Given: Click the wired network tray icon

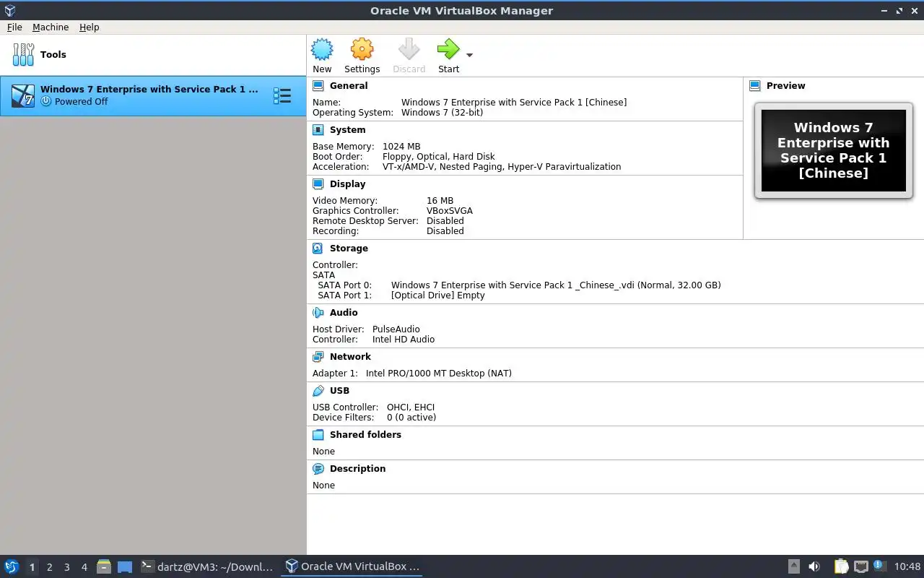Looking at the screenshot, I should point(861,567).
